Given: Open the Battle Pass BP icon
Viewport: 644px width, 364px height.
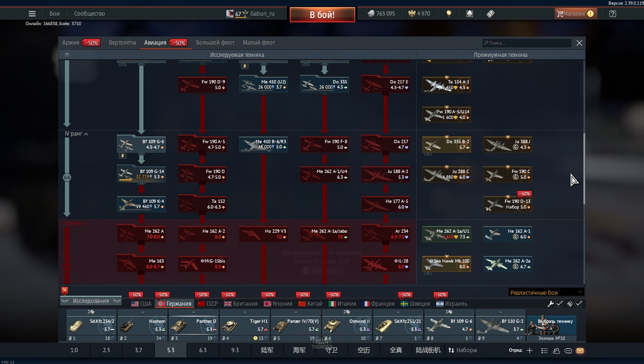Looking at the screenshot, I should coord(491,14).
